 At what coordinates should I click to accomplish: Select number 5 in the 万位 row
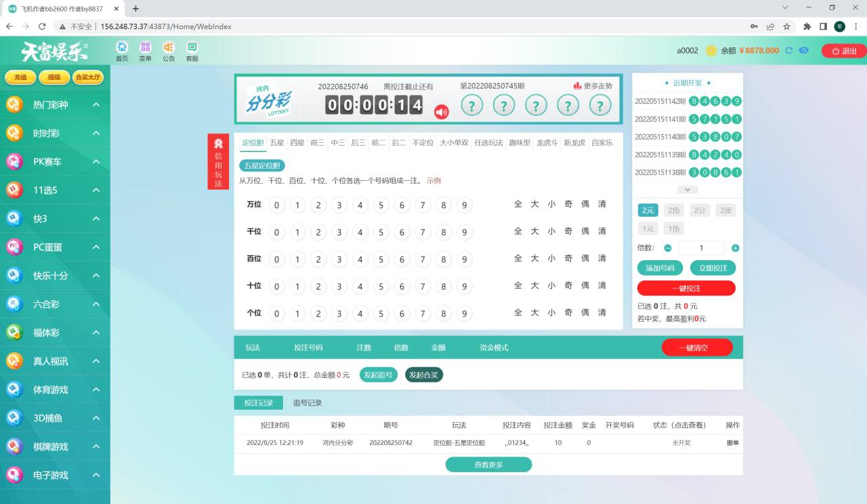pos(381,205)
